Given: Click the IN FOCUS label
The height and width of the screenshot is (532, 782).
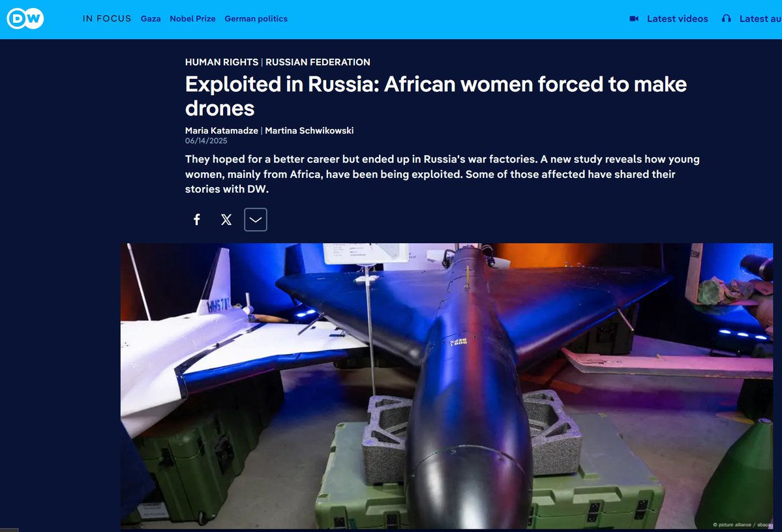Looking at the screenshot, I should (x=107, y=18).
